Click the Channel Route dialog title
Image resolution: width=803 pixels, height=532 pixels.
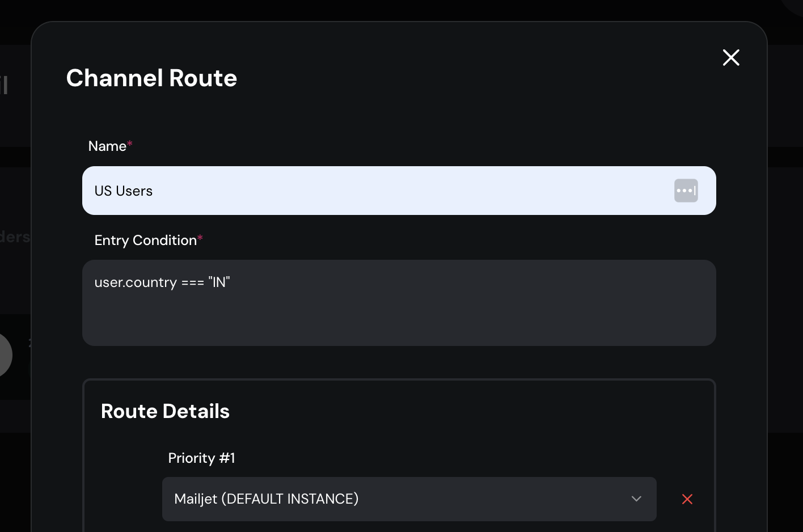point(151,78)
